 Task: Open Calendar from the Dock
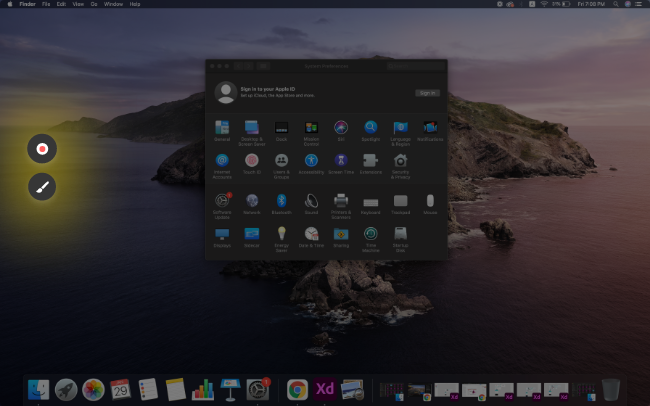121,390
